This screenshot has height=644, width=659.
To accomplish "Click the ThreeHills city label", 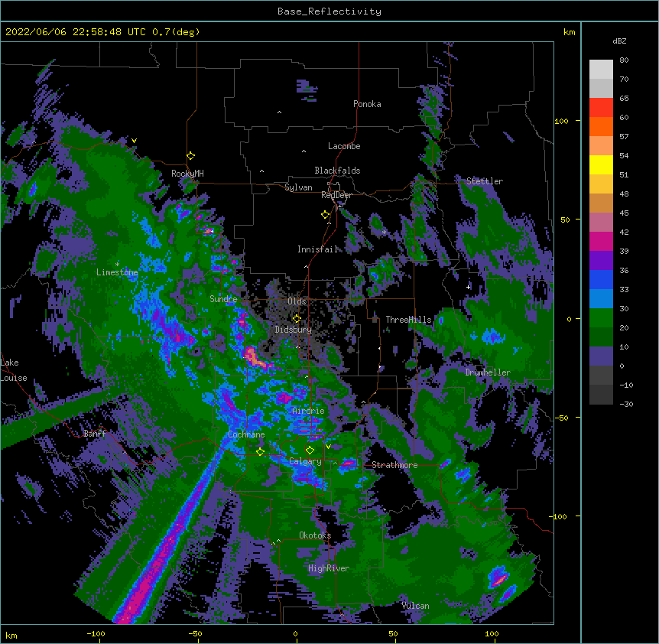I will coord(408,320).
